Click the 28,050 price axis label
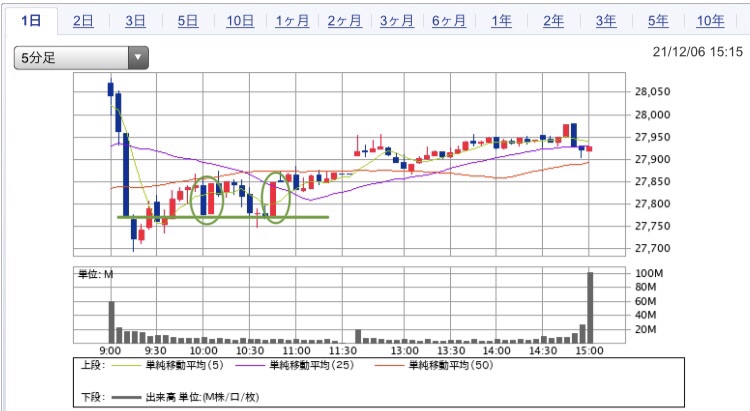Viewport: 750px width, 411px height. [652, 91]
